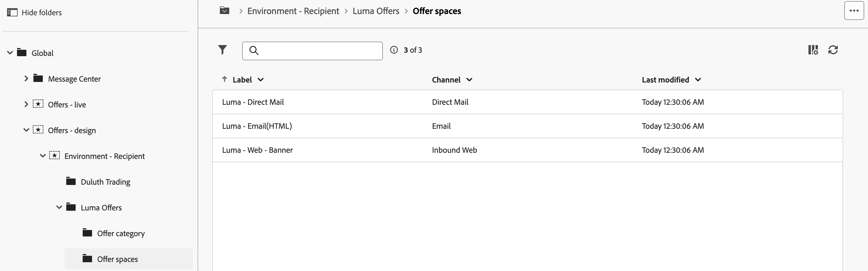Click the Message Center folder icon
Screen dimensions: 868x271
38,78
